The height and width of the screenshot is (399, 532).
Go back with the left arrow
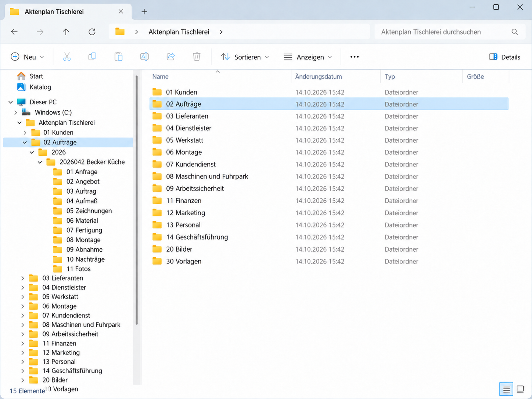click(x=14, y=32)
